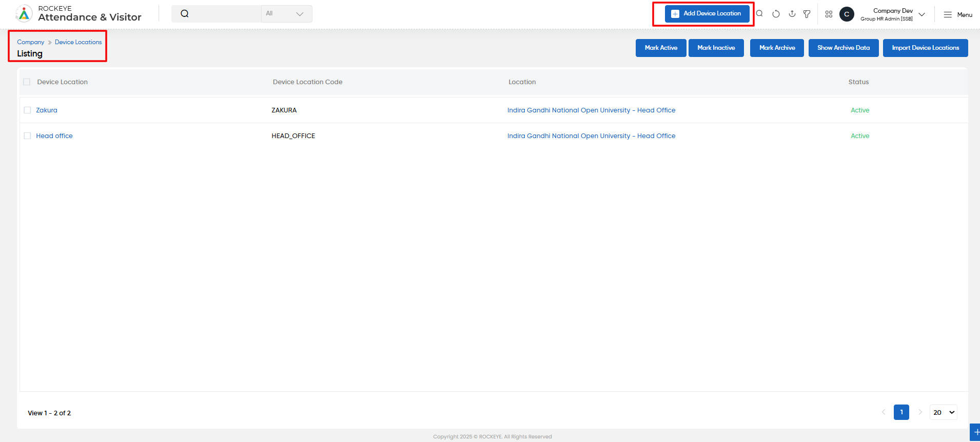Click the Status column header
Screen dimensions: 980x442
[x=858, y=82]
